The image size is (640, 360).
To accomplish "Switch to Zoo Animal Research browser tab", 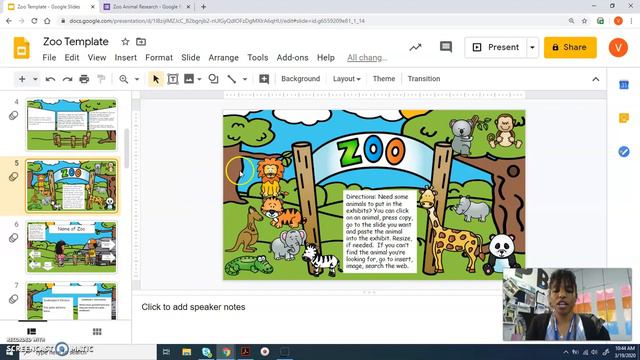I will tap(146, 7).
